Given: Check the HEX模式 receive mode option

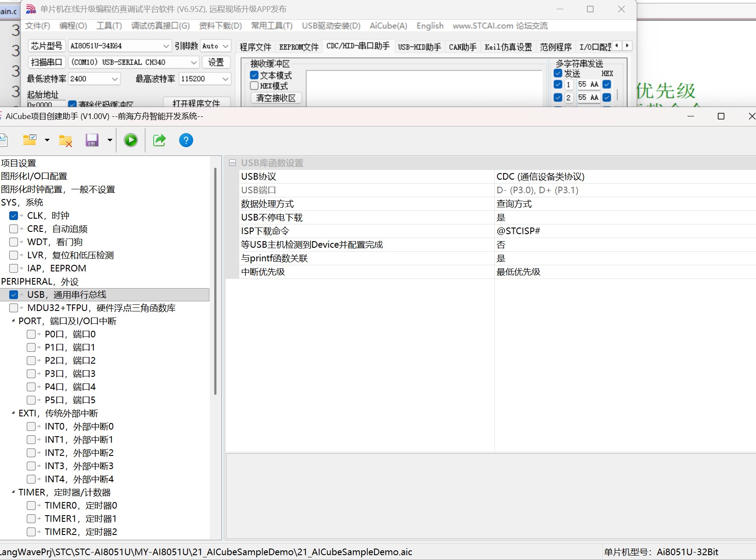Looking at the screenshot, I should pos(254,85).
